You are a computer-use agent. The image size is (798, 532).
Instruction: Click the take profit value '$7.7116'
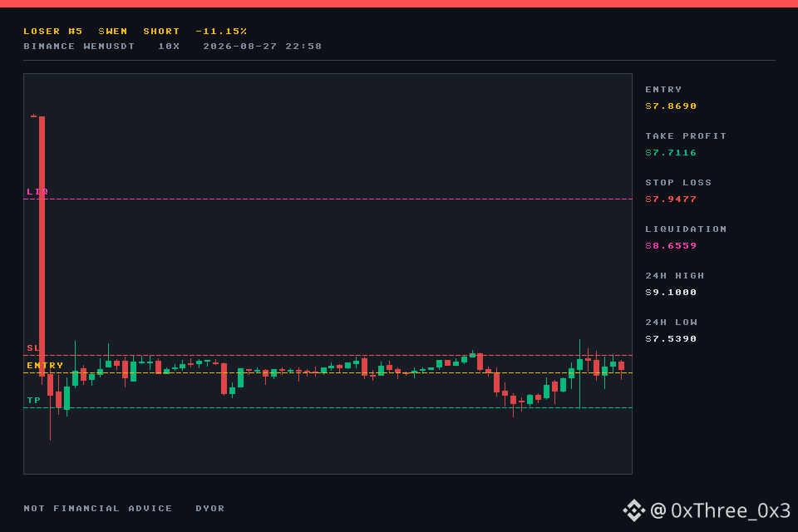point(671,153)
